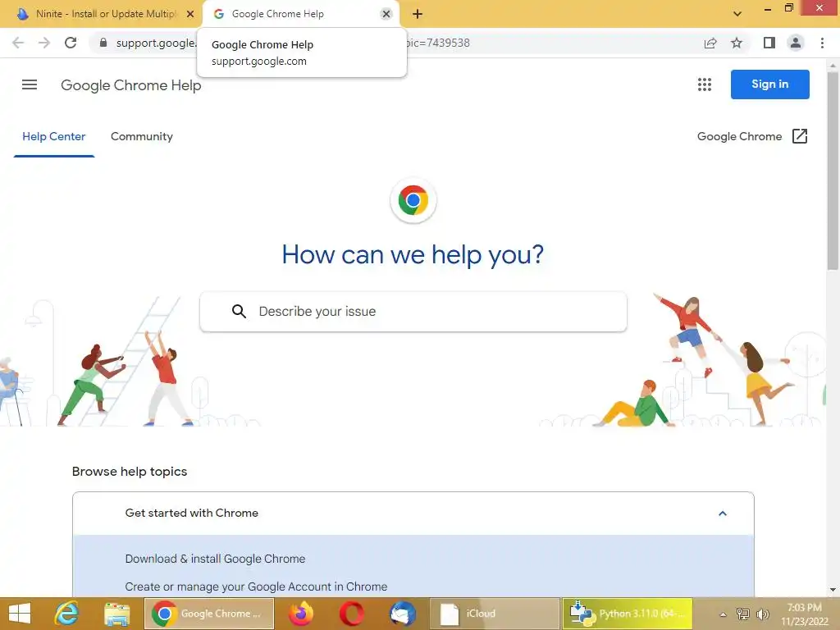This screenshot has width=840, height=630.
Task: Click the Google Chrome Help page title
Action: (130, 85)
